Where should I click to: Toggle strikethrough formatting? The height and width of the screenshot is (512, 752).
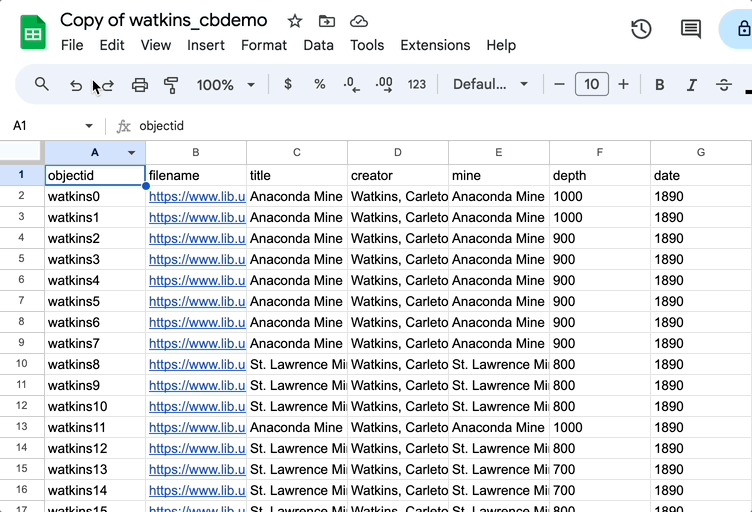coord(724,85)
